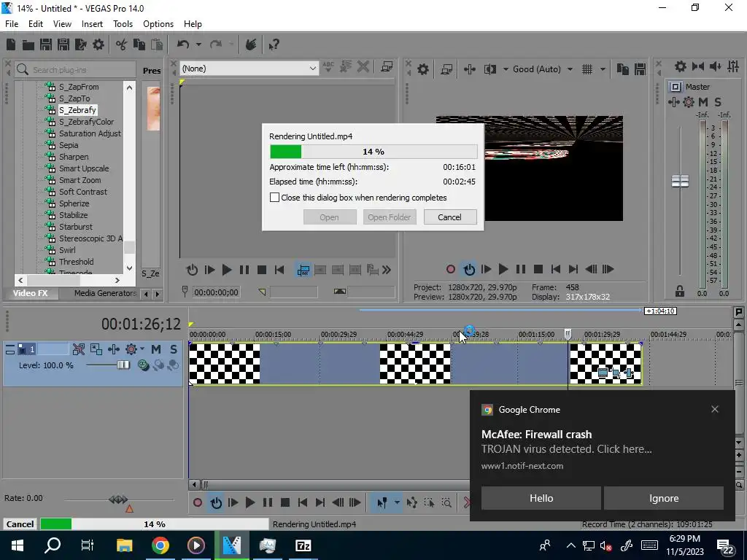Click Cancel button in status bar
The height and width of the screenshot is (560, 747).
pyautogui.click(x=20, y=524)
